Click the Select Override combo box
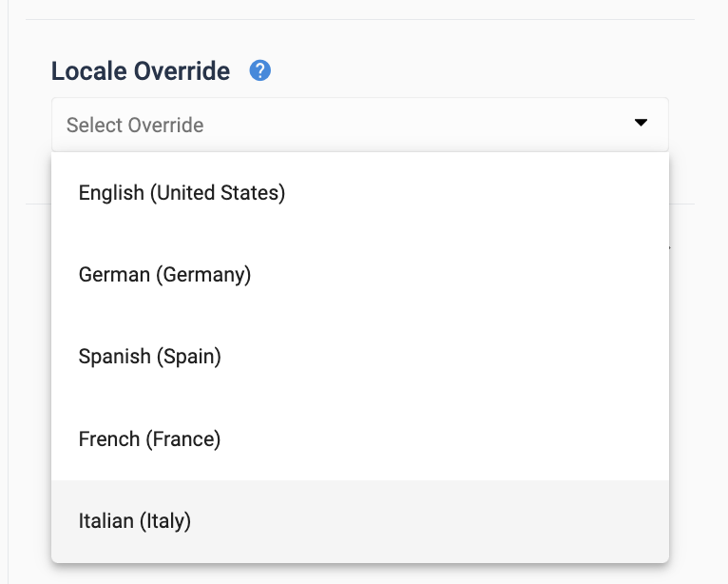 coord(360,125)
